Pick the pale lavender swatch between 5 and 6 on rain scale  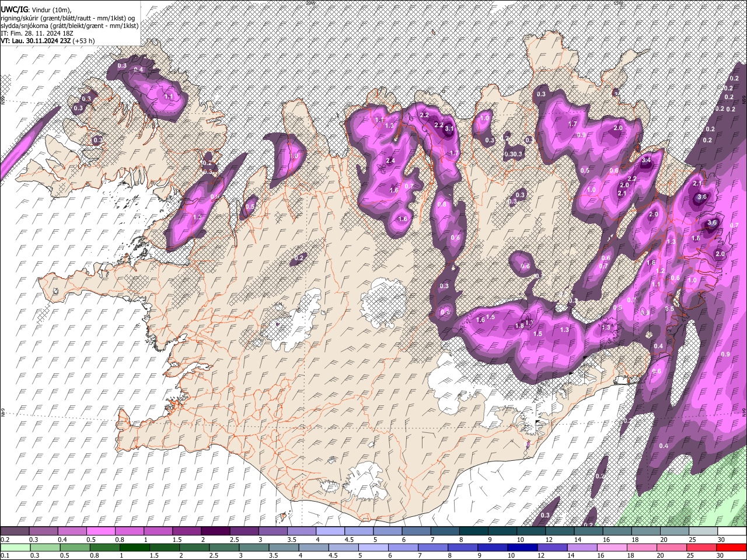click(x=373, y=547)
